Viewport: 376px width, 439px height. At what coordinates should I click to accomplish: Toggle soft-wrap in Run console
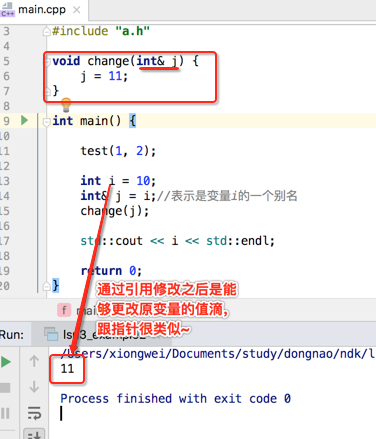pos(34,413)
